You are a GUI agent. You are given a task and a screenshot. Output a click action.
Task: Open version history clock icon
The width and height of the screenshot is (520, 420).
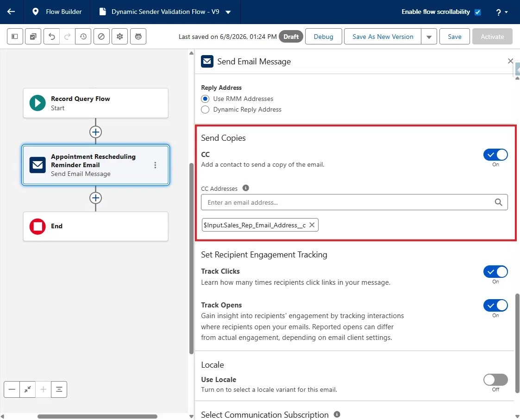(83, 37)
